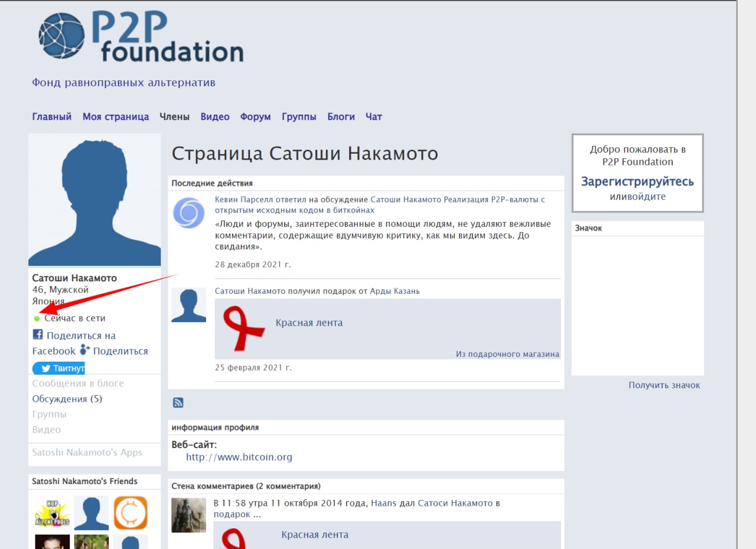756x549 pixels.
Task: Open the http://www.bitcoin.org website link
Action: (x=239, y=457)
